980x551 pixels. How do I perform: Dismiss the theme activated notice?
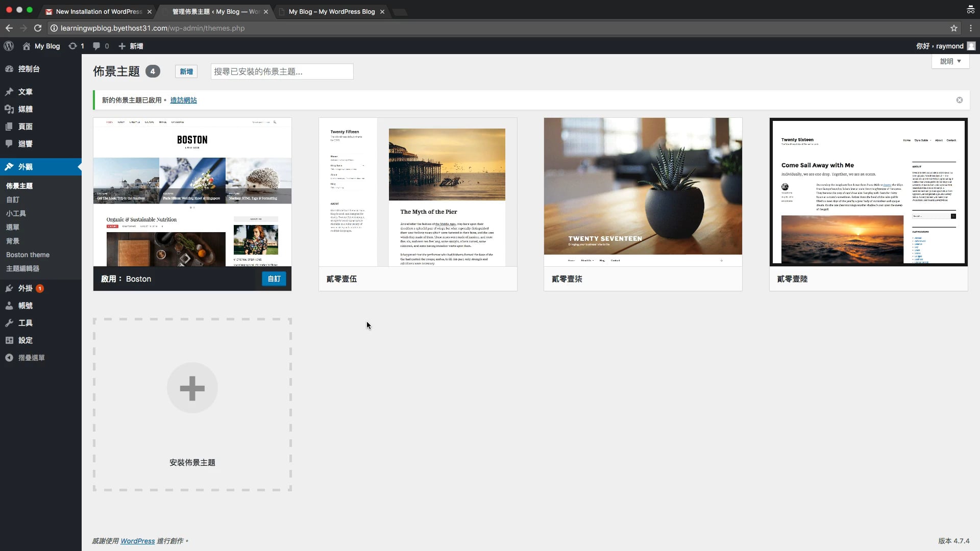959,100
